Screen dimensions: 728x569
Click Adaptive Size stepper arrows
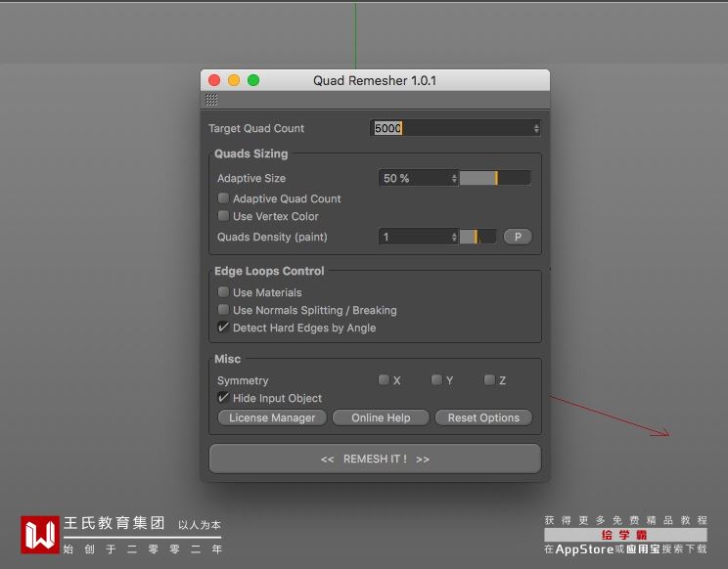click(x=454, y=178)
